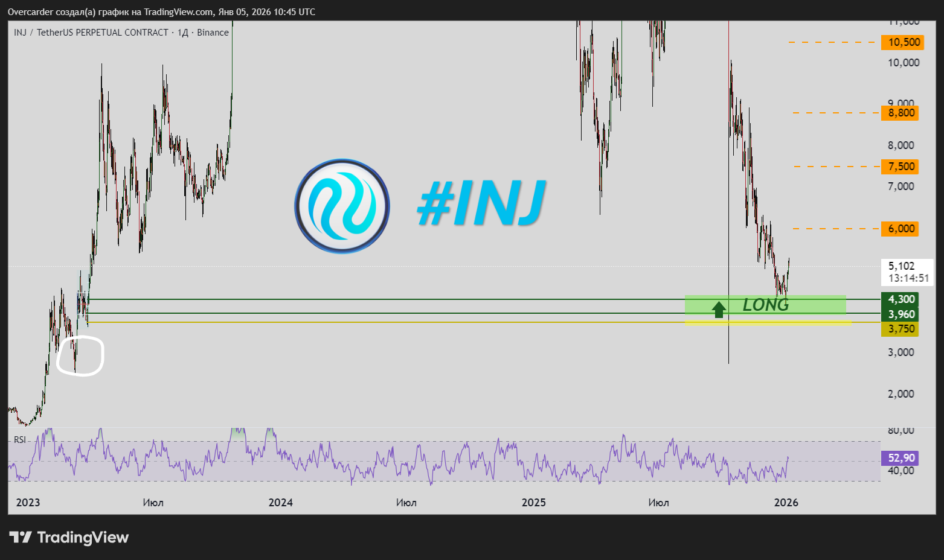The image size is (944, 560).
Task: Click the countdown timer 13:14:51
Action: coord(908,278)
